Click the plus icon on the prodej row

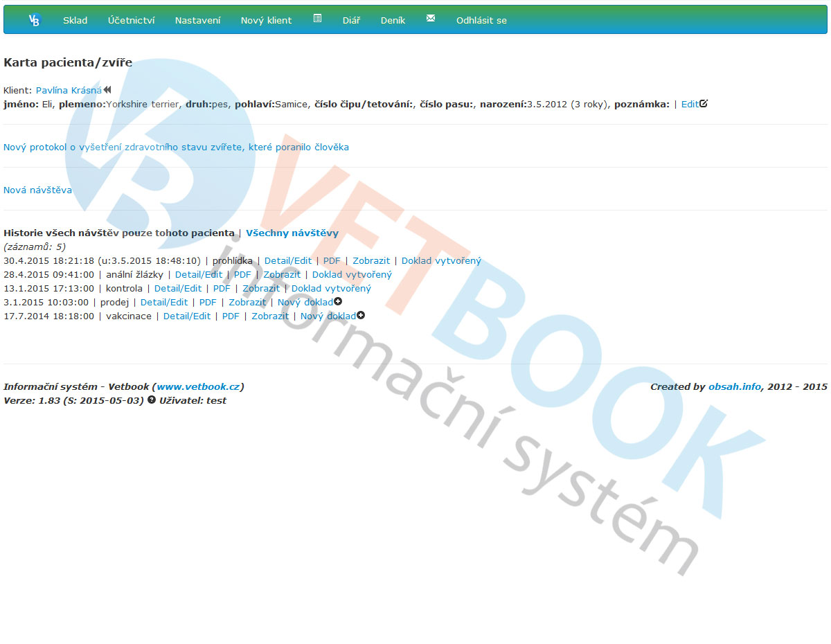click(x=338, y=302)
